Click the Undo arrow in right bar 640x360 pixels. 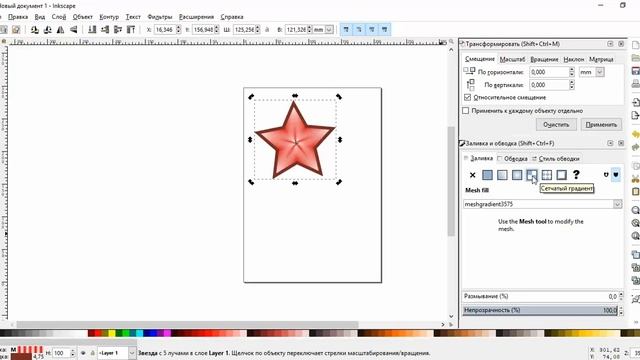pyautogui.click(x=636, y=134)
